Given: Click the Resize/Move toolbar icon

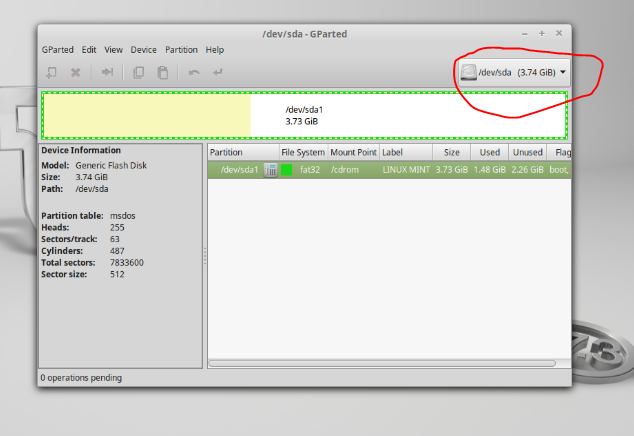Looking at the screenshot, I should (107, 72).
